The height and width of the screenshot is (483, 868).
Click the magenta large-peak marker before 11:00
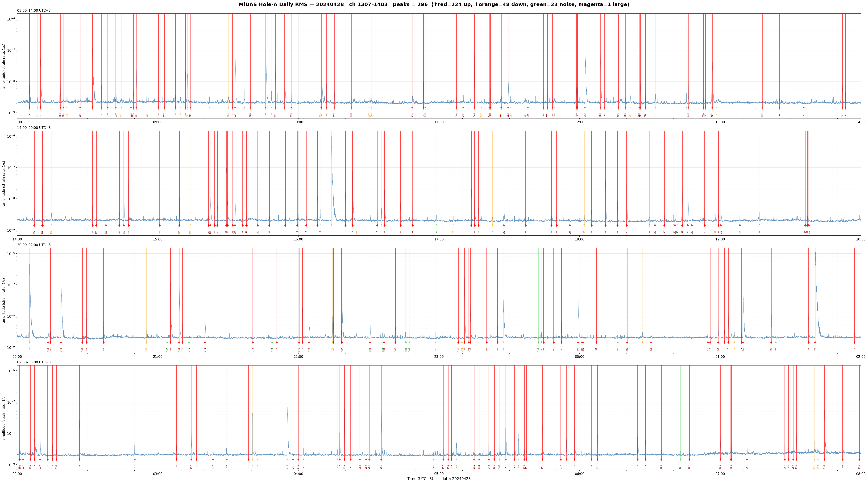click(425, 108)
